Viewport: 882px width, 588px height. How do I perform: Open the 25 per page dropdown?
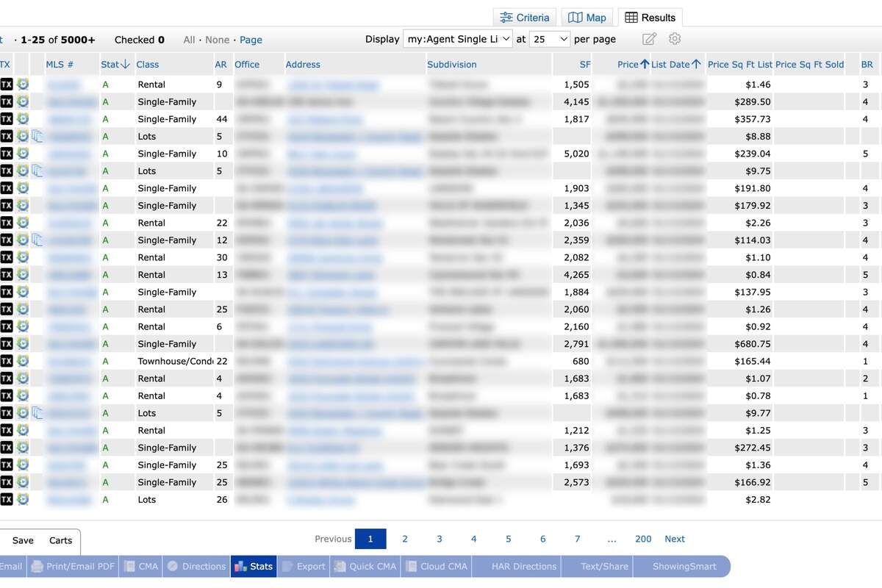tap(550, 39)
